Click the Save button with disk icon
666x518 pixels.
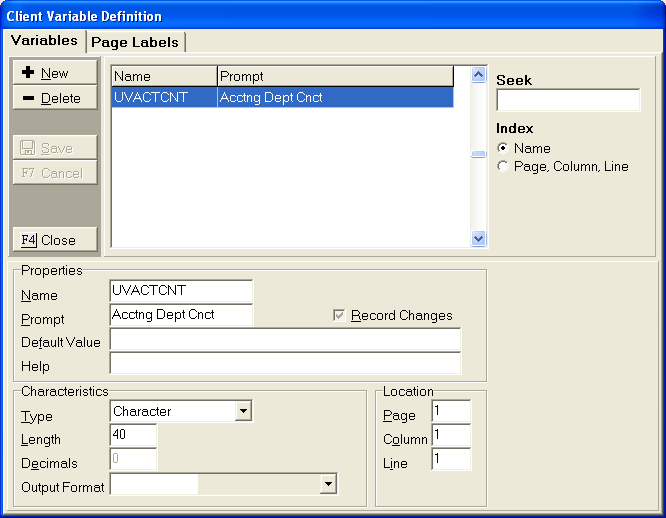point(54,148)
